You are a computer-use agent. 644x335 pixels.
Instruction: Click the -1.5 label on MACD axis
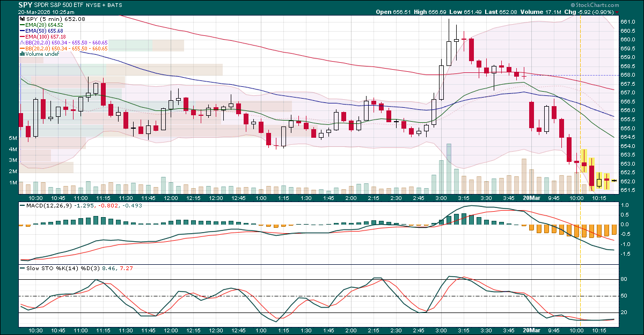[625, 254]
